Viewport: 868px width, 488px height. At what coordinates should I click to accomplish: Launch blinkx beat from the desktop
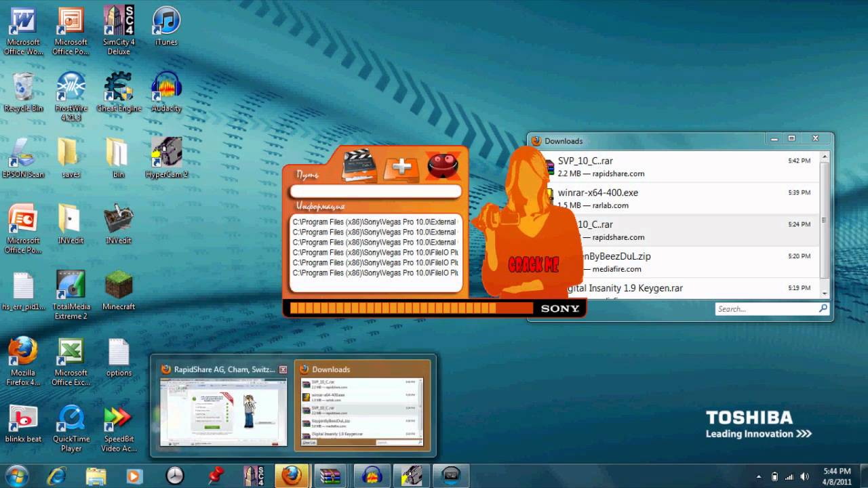23,424
